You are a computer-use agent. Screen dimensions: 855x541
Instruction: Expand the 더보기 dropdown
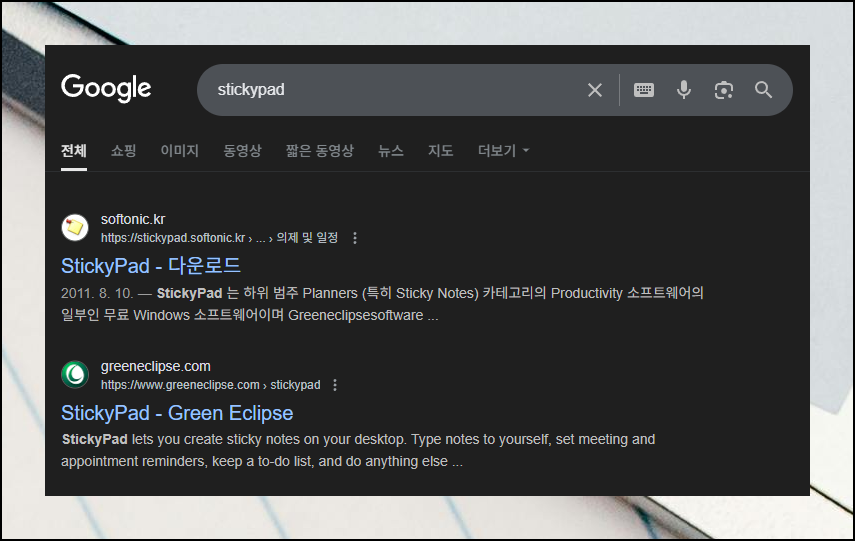coord(503,151)
